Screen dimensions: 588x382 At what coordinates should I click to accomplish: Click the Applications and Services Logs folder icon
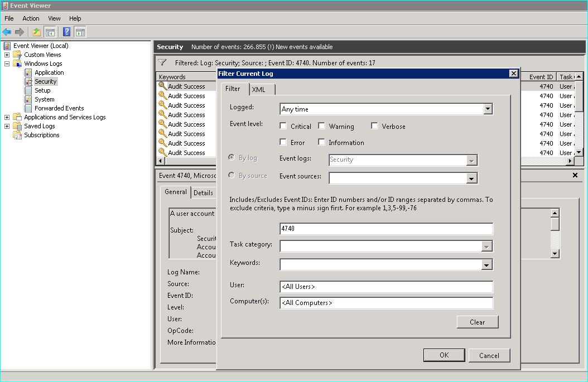(x=17, y=117)
